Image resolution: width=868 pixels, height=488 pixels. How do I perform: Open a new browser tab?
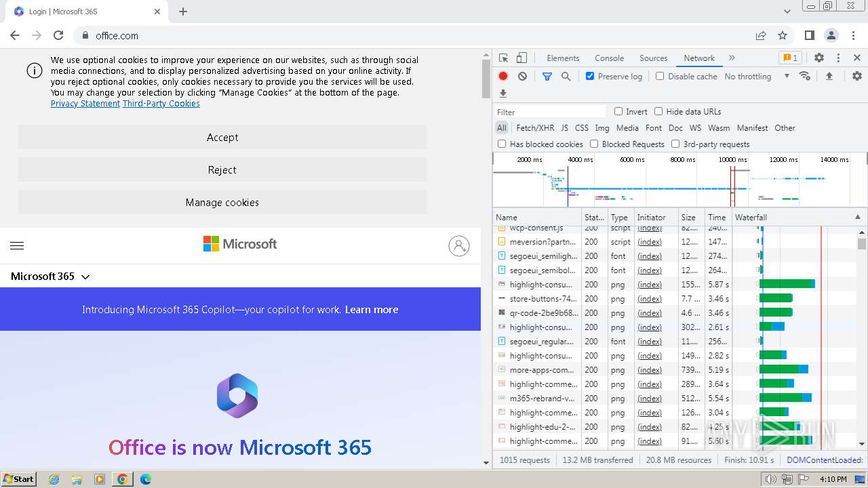183,12
